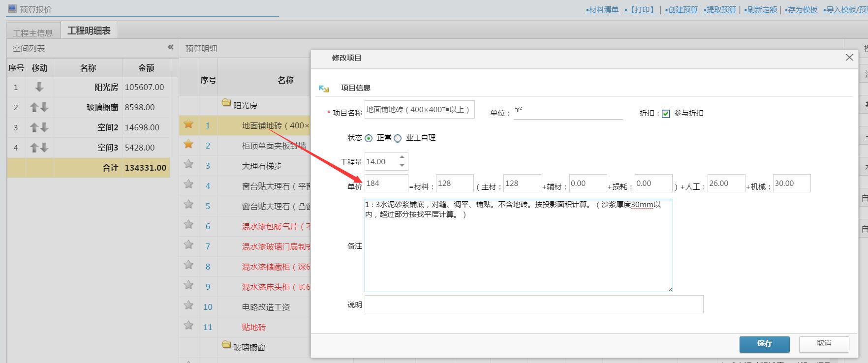Select the 正常 status radio button

point(369,138)
